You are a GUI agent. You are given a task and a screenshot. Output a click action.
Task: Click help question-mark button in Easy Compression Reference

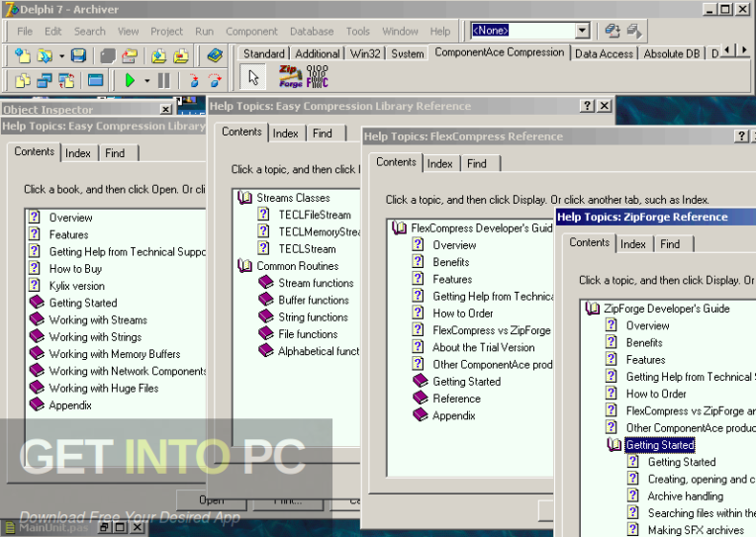587,106
